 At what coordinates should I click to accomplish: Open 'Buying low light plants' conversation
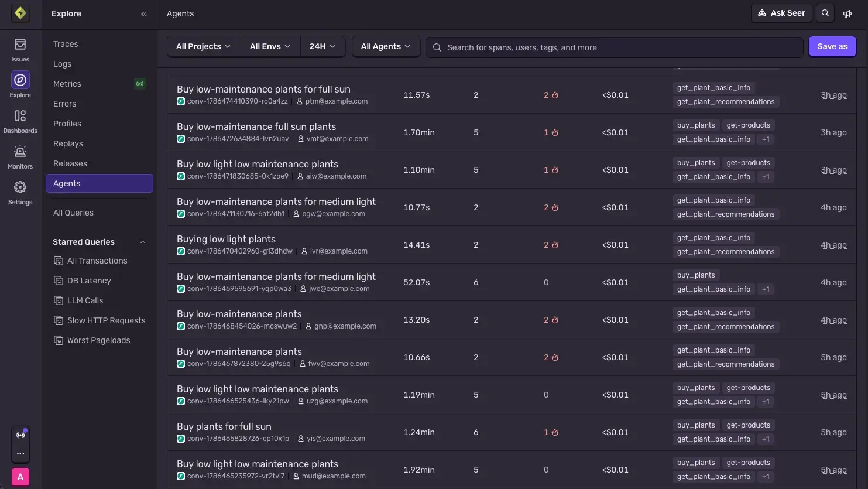226,239
